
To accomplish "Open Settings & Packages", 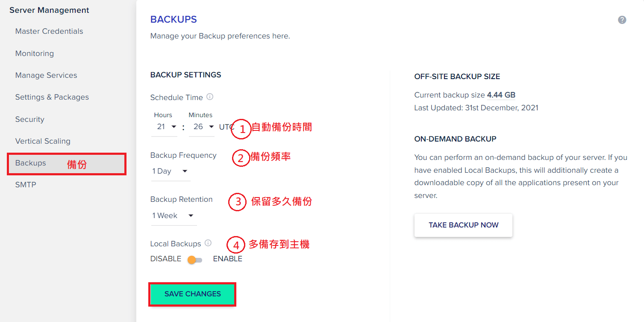I will [x=52, y=97].
